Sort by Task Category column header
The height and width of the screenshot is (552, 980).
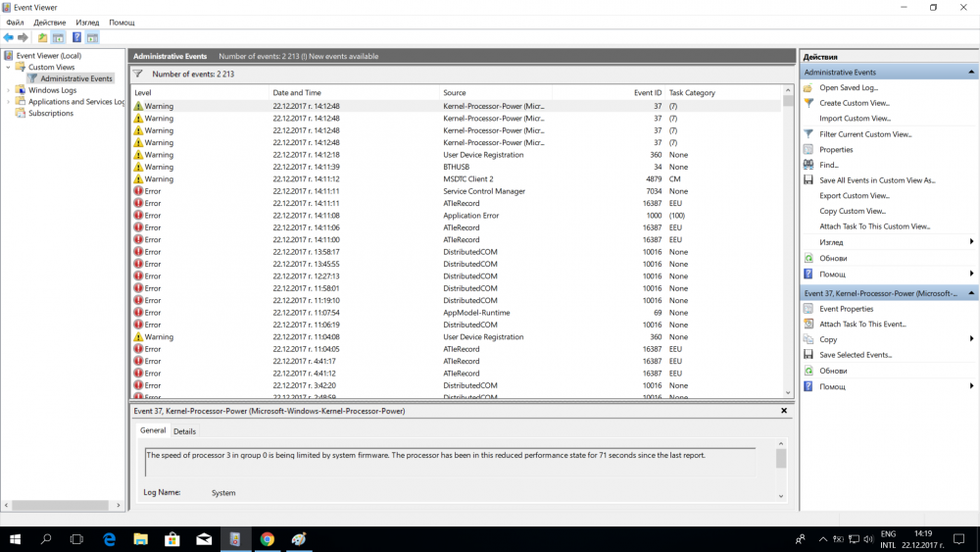(722, 92)
